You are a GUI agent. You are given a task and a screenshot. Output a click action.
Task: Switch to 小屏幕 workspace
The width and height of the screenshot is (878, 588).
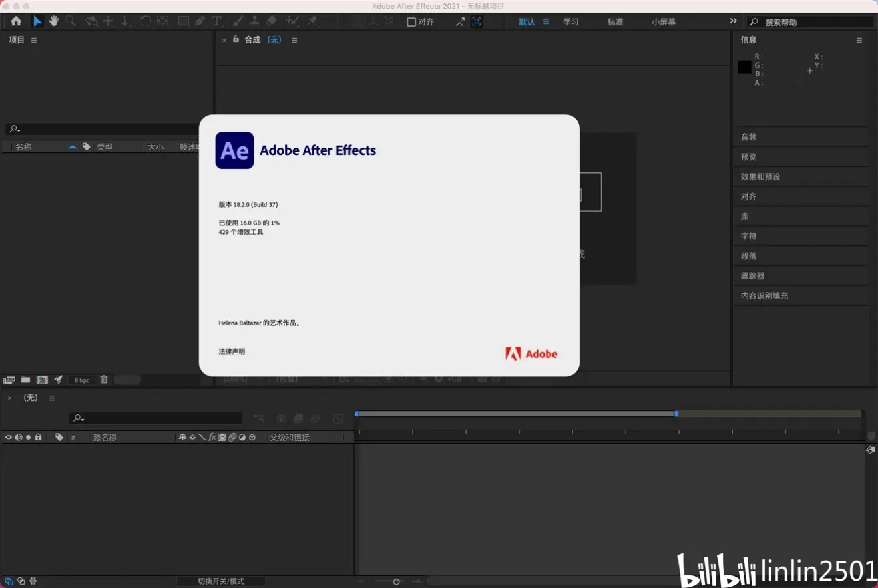point(664,22)
